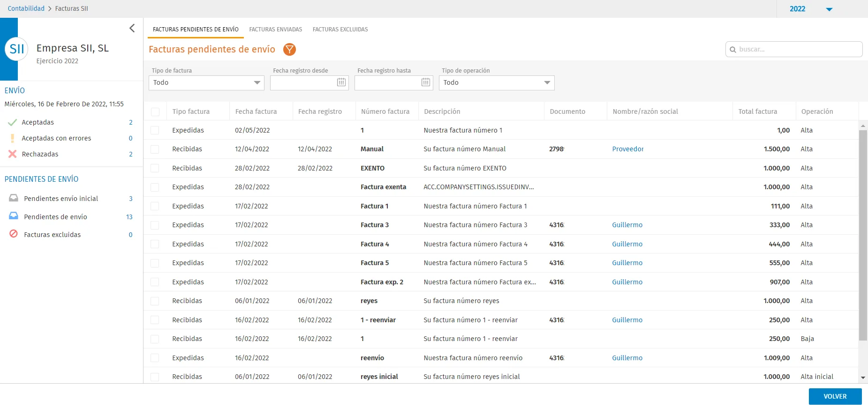Click the green Aceptadas checkmark icon
The height and width of the screenshot is (408, 868).
13,122
